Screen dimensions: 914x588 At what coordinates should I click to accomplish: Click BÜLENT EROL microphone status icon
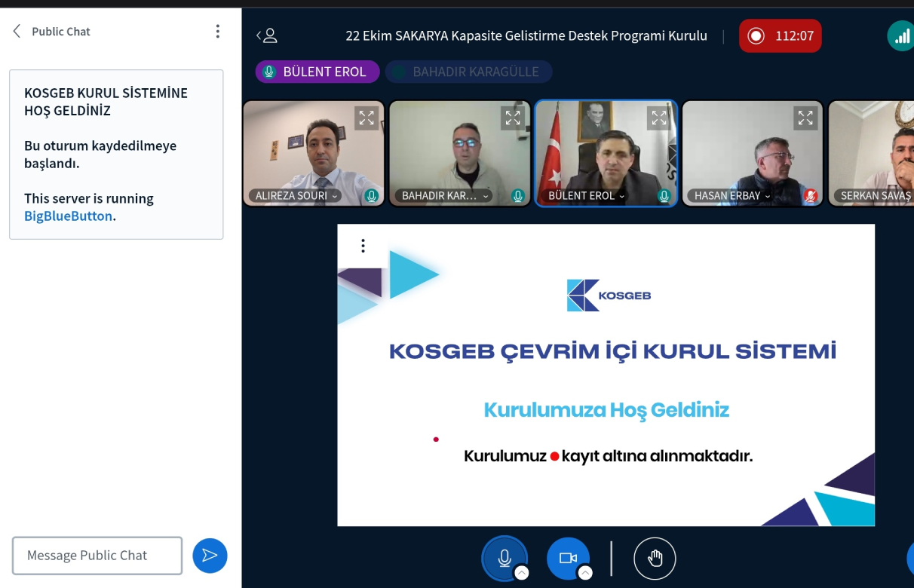tap(664, 196)
